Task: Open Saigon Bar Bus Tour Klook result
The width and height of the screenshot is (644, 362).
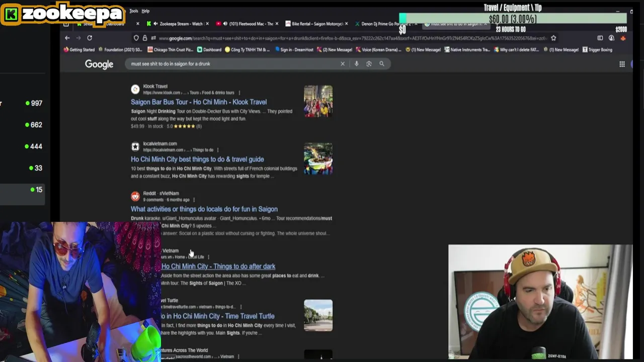Action: click(199, 102)
